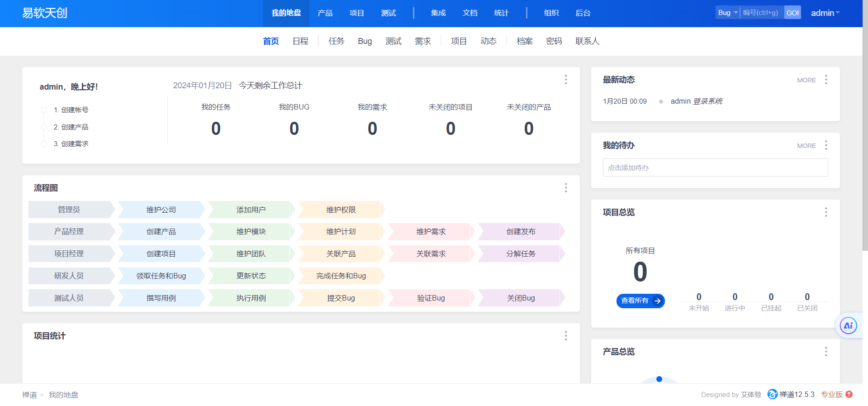Click the 艾体验 designer link

pos(751,395)
